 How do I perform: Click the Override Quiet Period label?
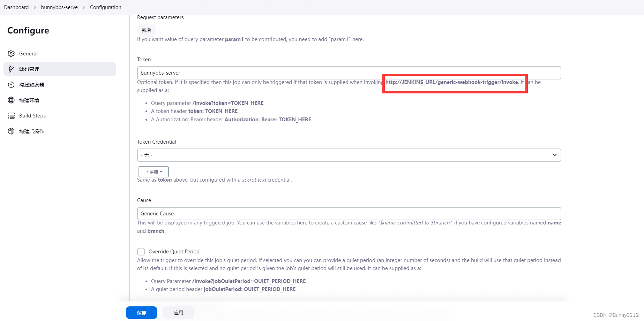click(174, 252)
